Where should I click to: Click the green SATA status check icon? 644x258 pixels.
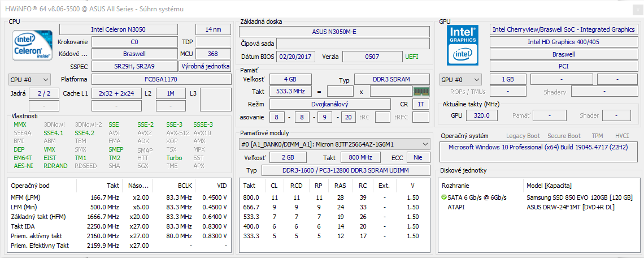[444, 197]
